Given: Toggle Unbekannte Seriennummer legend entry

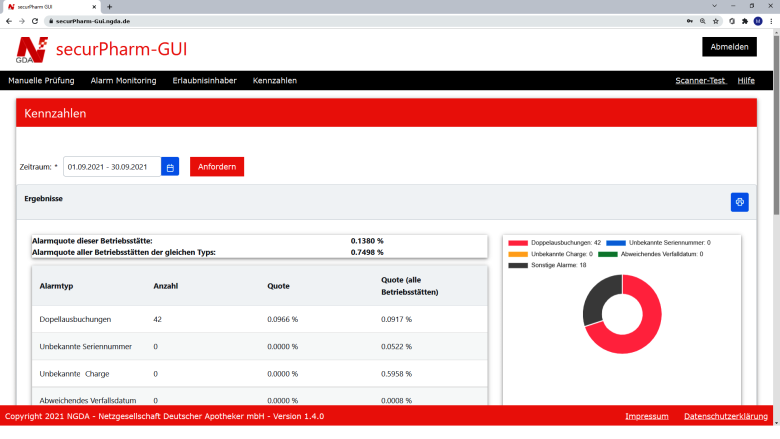Looking at the screenshot, I should tap(656, 242).
